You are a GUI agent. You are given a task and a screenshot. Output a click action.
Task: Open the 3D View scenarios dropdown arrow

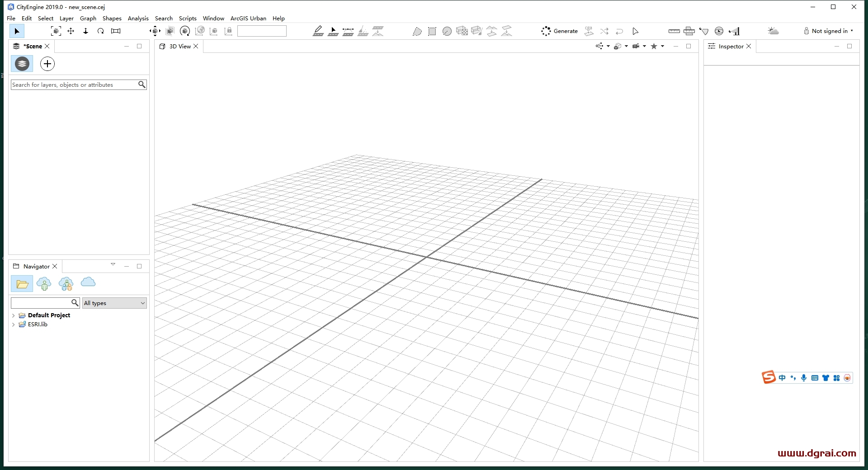click(608, 46)
